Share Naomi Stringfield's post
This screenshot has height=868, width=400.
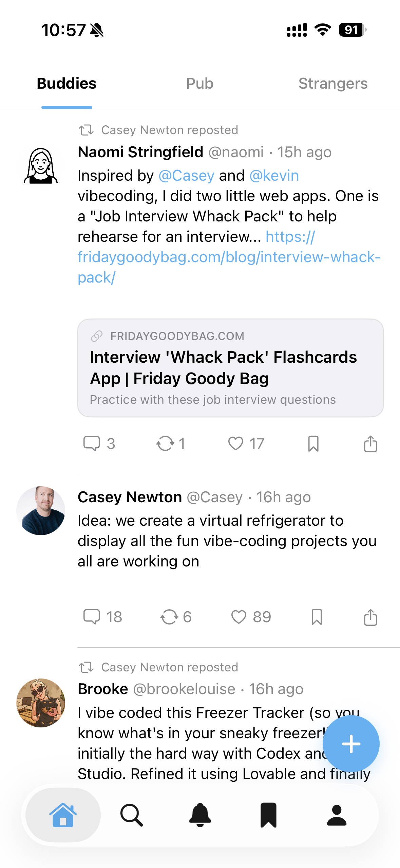pos(370,444)
